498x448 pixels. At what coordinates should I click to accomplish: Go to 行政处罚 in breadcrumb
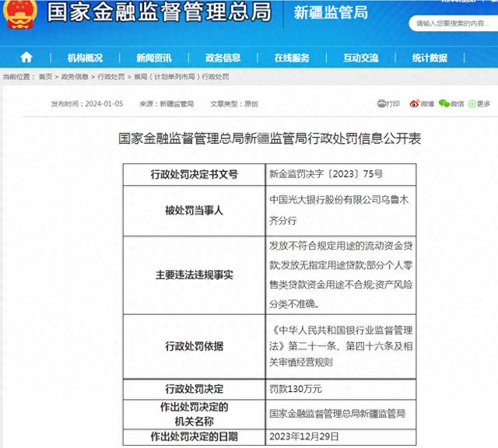pos(111,76)
